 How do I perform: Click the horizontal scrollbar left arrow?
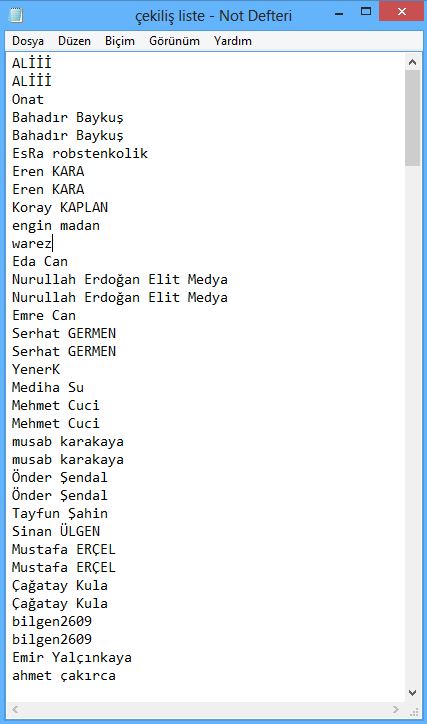click(15, 709)
